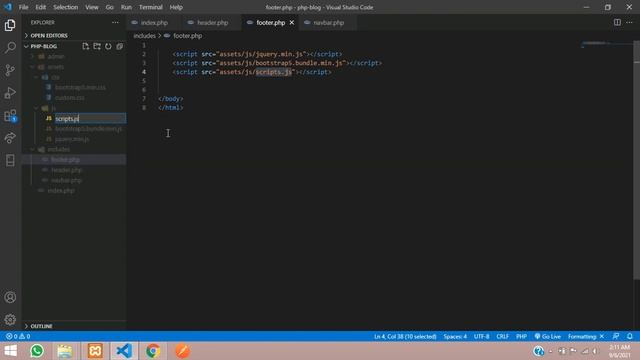Image resolution: width=640 pixels, height=360 pixels.
Task: Switch to the navbar.php tab
Action: click(x=328, y=22)
